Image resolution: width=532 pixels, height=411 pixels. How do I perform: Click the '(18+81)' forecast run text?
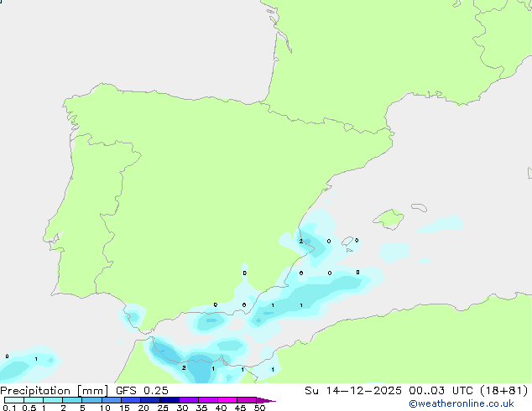pyautogui.click(x=503, y=391)
